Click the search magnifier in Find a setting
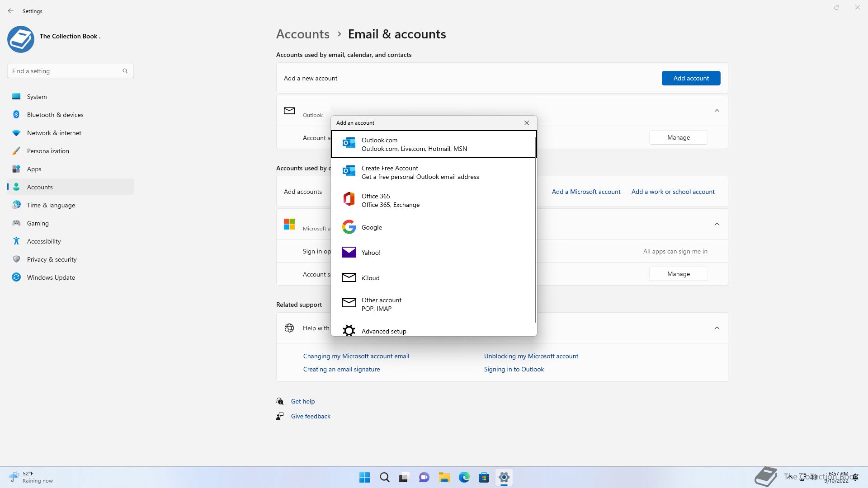The image size is (868, 488). coord(125,71)
